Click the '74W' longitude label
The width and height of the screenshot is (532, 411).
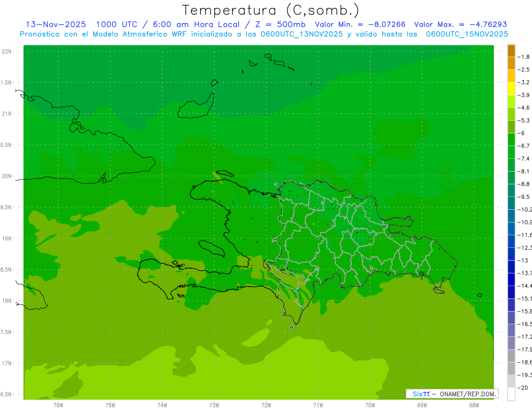(x=162, y=405)
